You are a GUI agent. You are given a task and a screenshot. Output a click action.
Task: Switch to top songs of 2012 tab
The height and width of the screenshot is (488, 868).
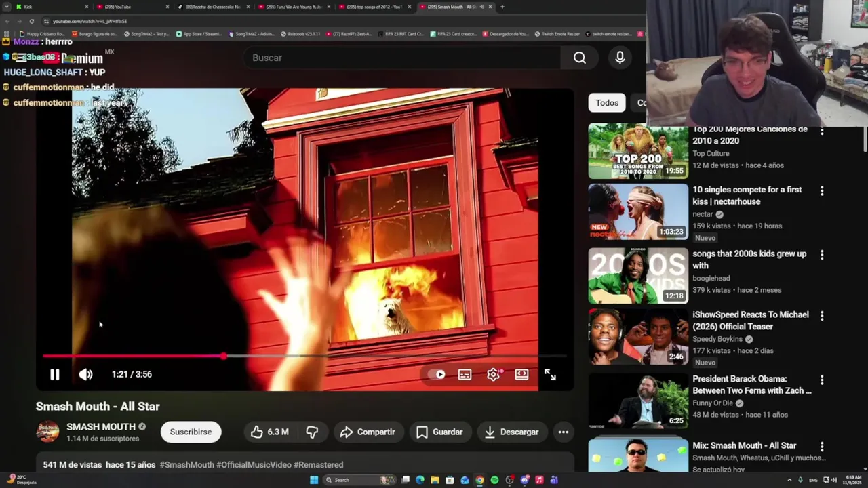[374, 7]
